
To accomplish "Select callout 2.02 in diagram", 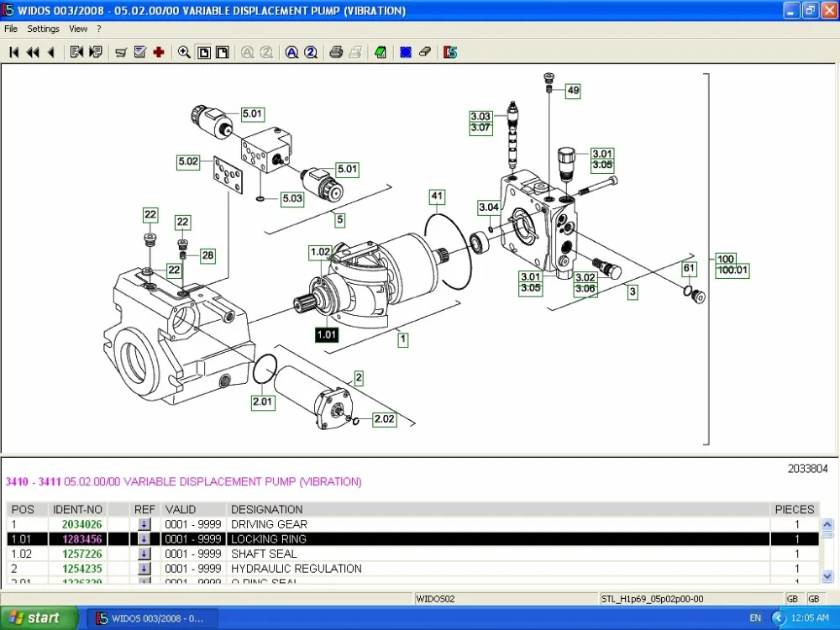I will coord(385,419).
